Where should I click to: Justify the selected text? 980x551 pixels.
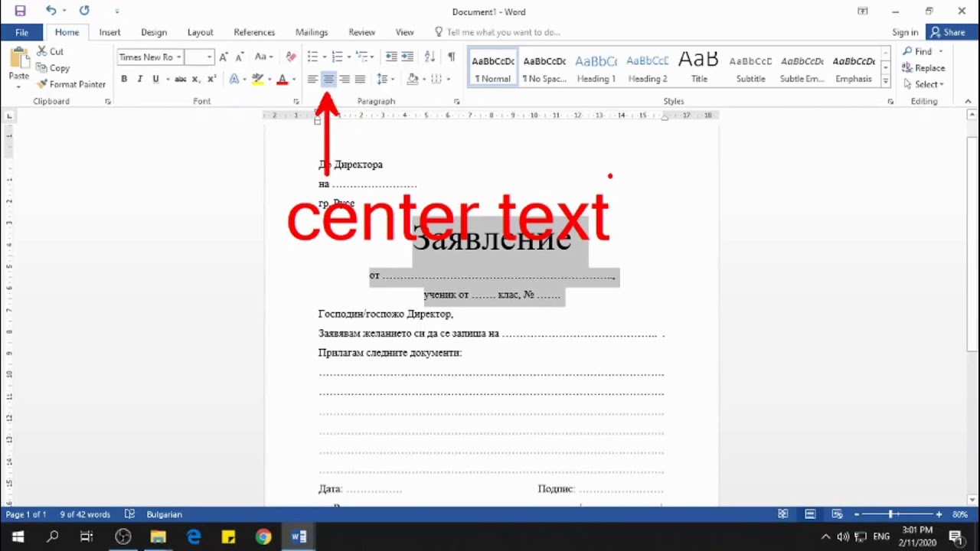point(360,79)
